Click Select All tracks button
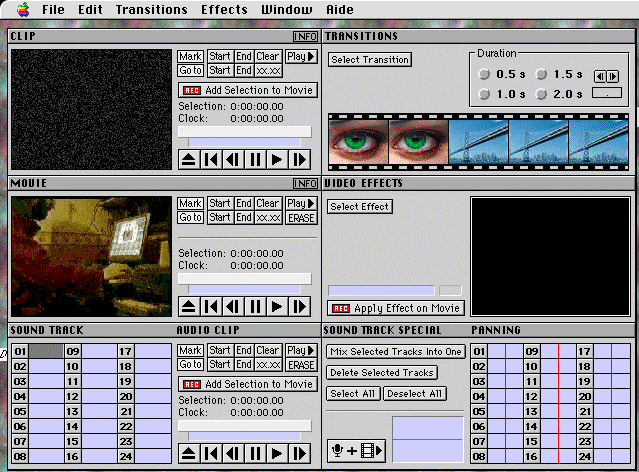The height and width of the screenshot is (472, 639). click(x=353, y=394)
